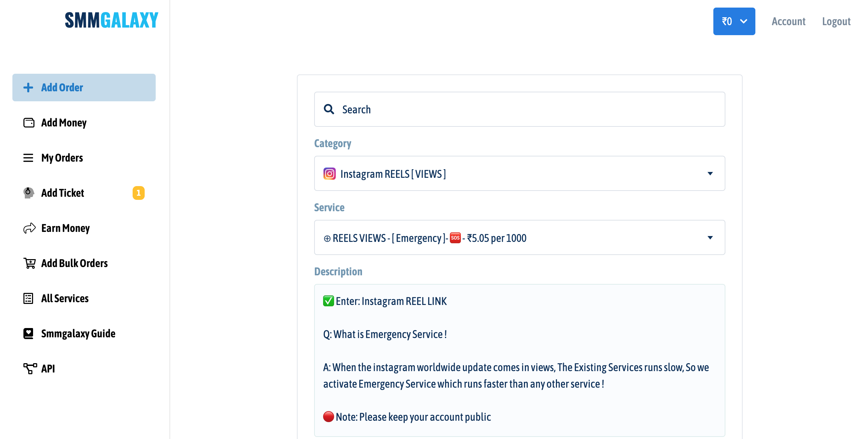Click the heart book icon for Smmgalaxy Guide
Viewport: 868px width, 439px height.
[28, 334]
